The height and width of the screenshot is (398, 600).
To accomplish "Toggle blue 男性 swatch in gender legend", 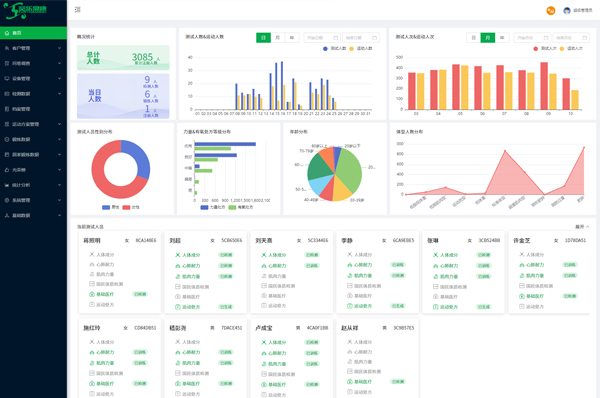I will pos(106,207).
